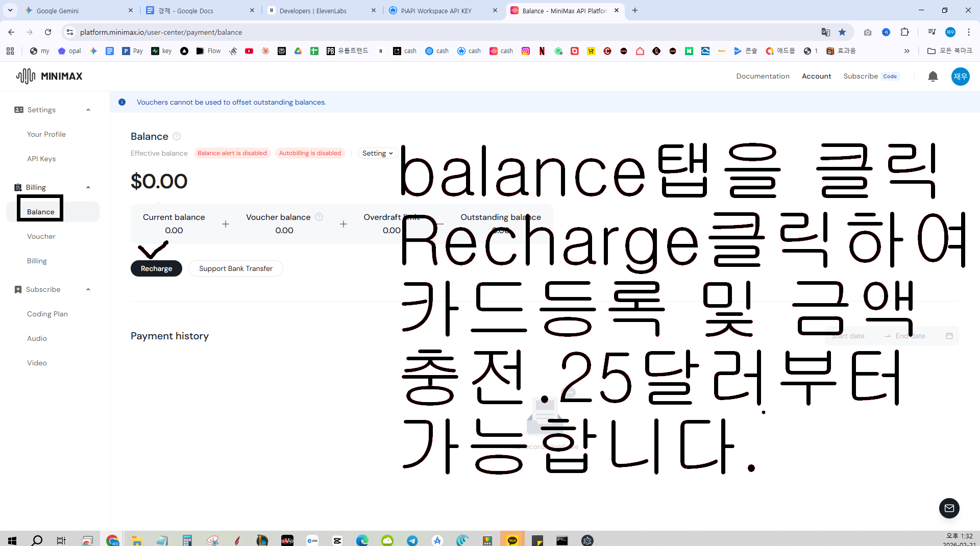Open the notification bell
This screenshot has width=980, height=546.
933,77
